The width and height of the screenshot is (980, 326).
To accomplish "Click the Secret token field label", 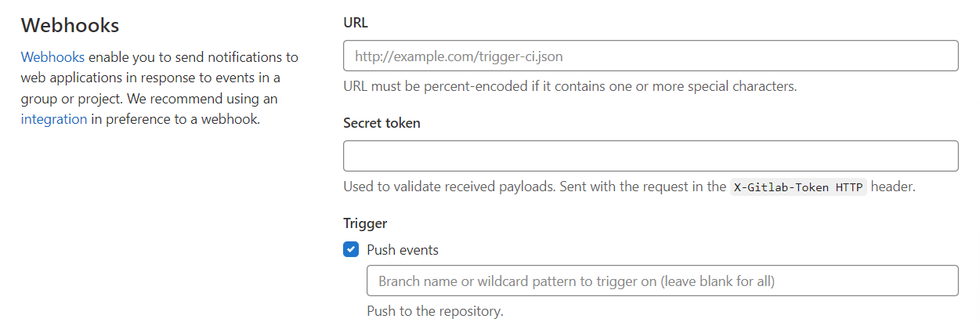I will [x=382, y=123].
